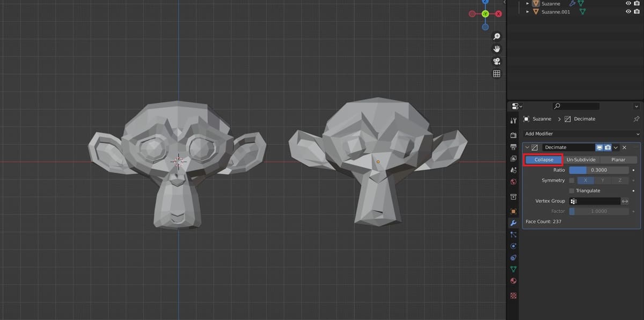Collapse the Decimate modifier panel arrow
Screen dimensions: 644x320
pos(528,147)
